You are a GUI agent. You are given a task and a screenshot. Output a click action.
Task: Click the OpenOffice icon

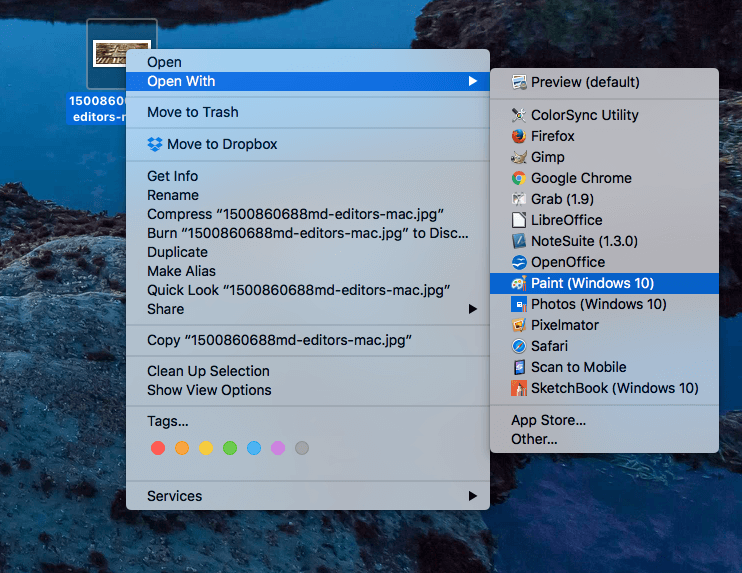[x=519, y=262]
